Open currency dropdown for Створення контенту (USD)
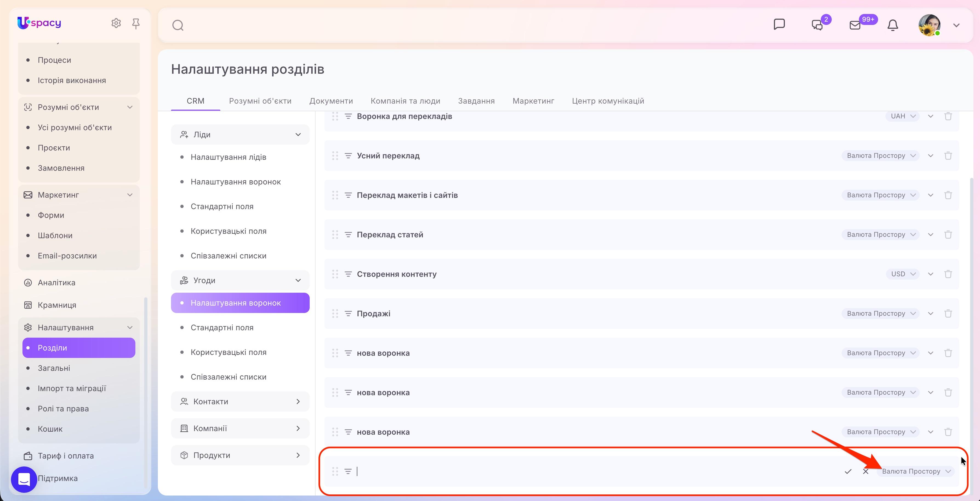 [902, 274]
